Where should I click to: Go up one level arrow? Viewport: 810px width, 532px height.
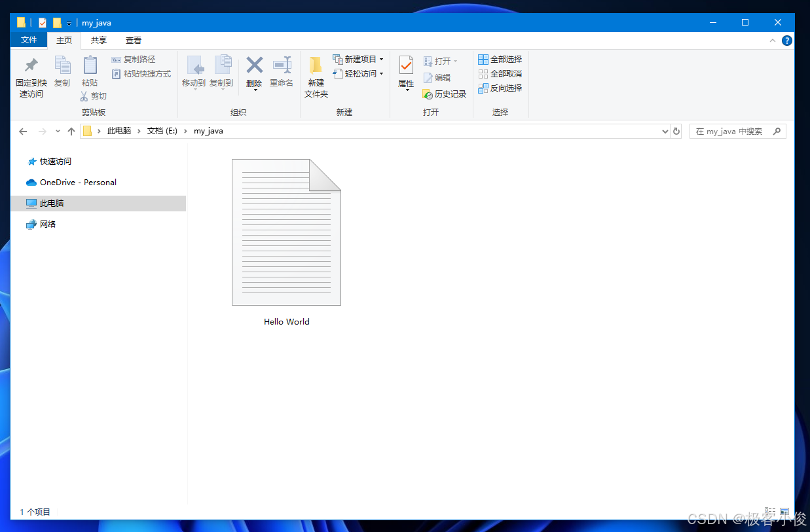[x=71, y=131]
